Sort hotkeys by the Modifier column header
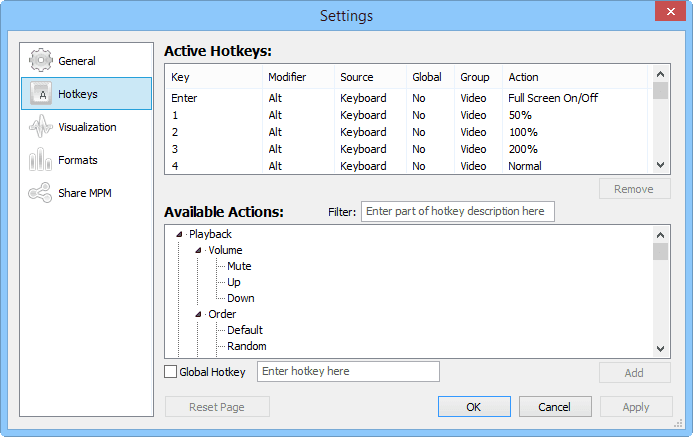 [290, 77]
